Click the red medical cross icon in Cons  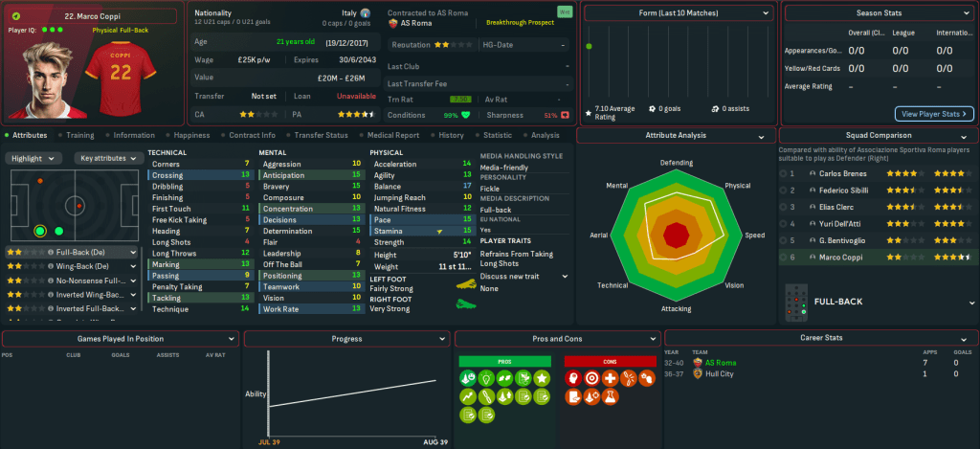(x=610, y=380)
